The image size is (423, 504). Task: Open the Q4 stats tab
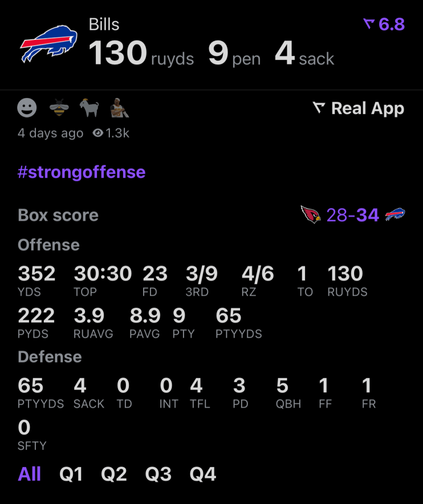coord(203,474)
